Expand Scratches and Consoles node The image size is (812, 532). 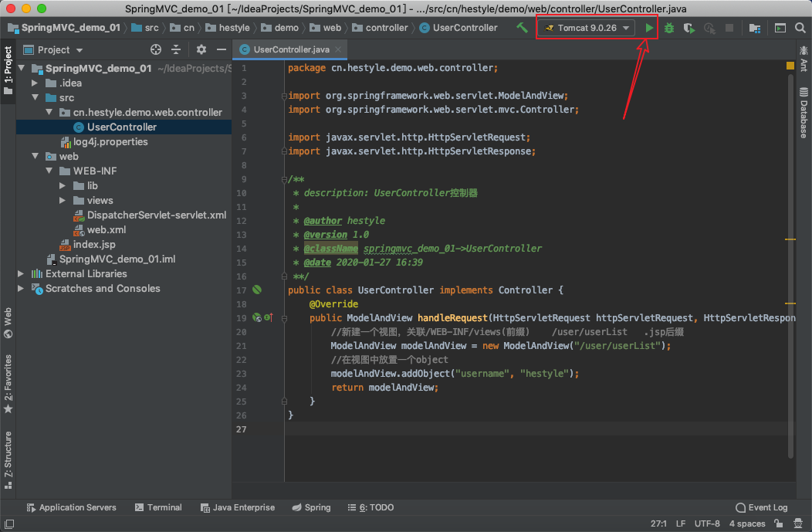[x=21, y=288]
